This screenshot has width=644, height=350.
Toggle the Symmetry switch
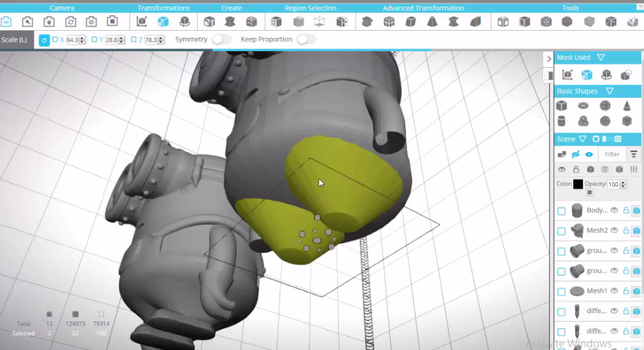point(222,39)
